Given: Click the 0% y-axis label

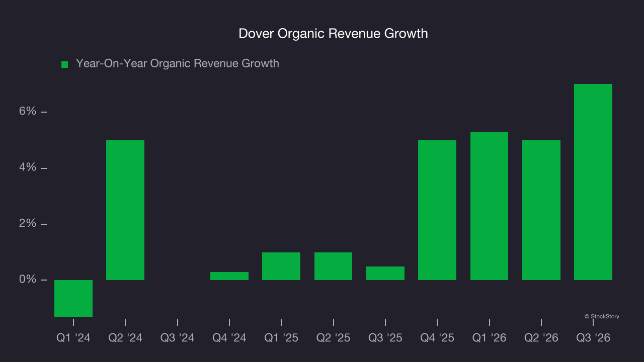Looking at the screenshot, I should [28, 279].
